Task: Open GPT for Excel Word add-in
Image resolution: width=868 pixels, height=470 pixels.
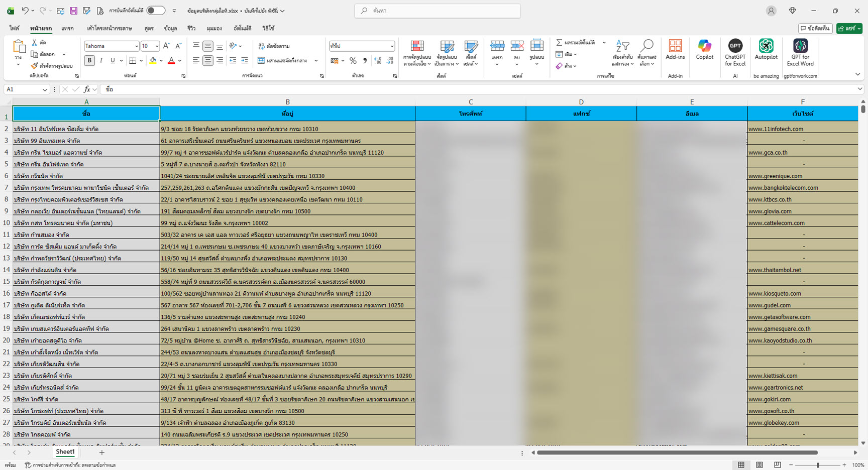Action: (x=800, y=47)
